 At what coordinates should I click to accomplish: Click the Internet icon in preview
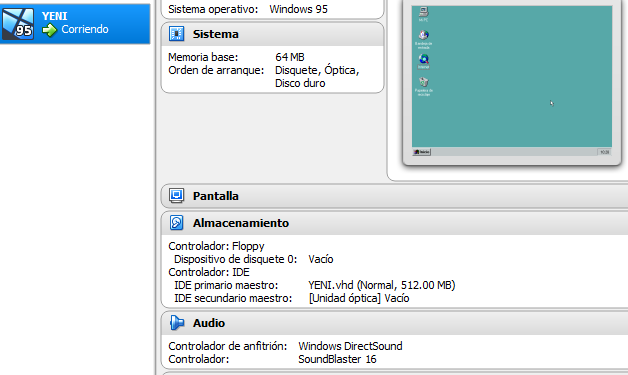[x=423, y=62]
